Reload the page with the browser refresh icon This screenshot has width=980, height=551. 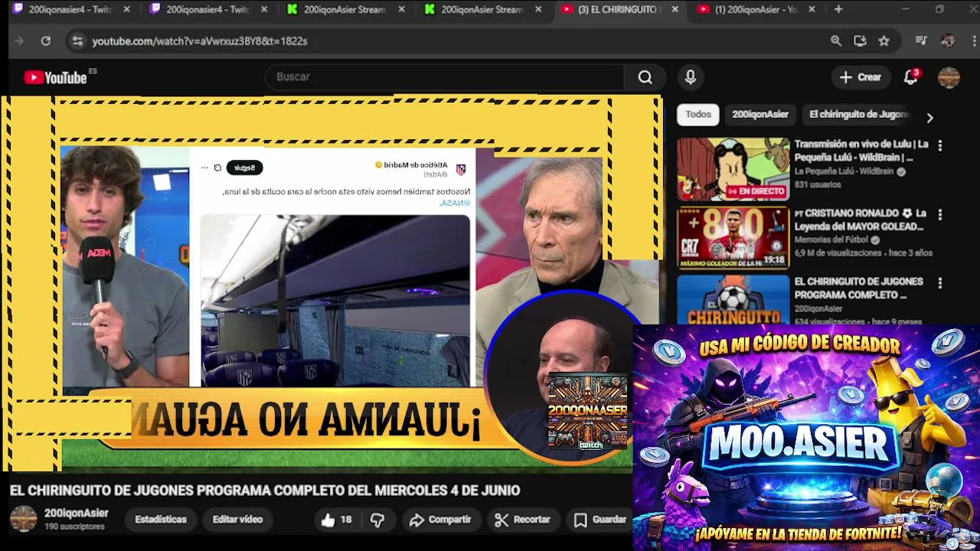[46, 41]
